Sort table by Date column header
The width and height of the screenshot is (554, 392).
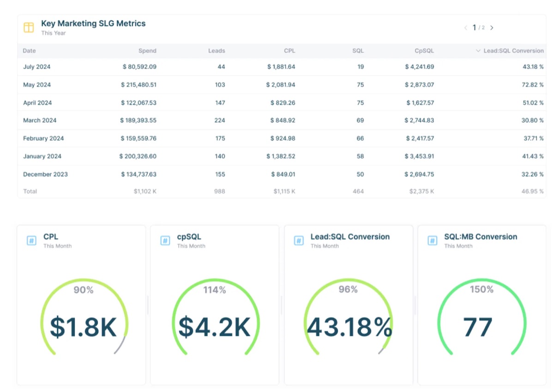(x=29, y=51)
